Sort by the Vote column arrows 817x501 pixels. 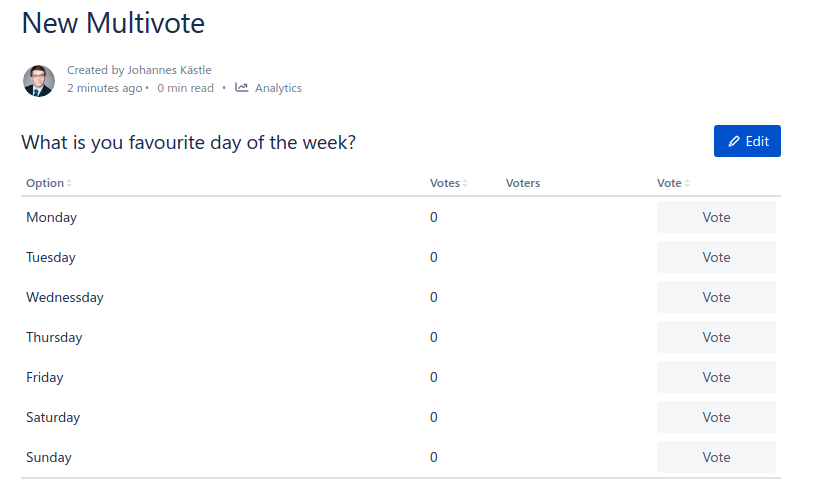687,184
